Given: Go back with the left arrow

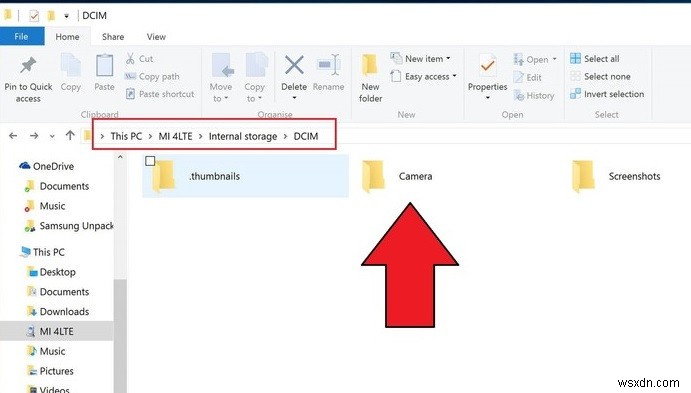Looking at the screenshot, I should coord(13,136).
